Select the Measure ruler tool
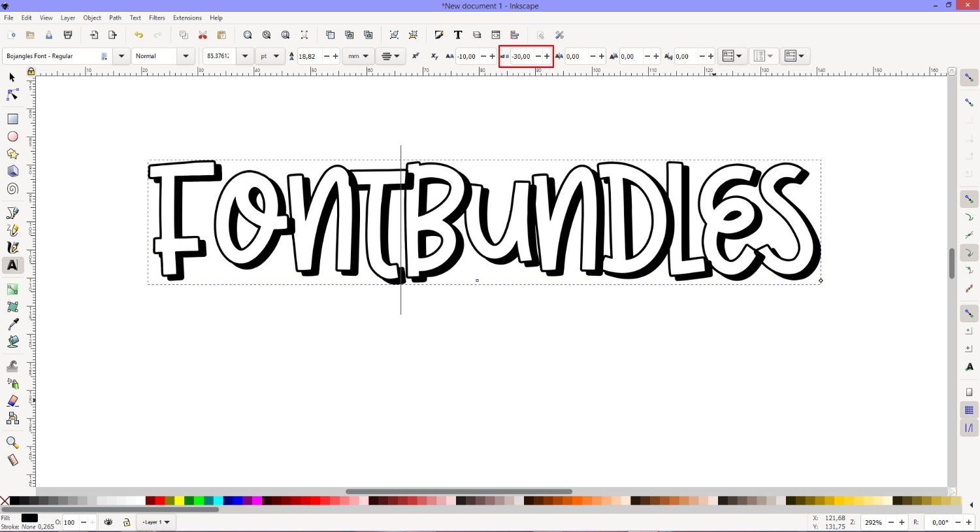The width and height of the screenshot is (980, 532). tap(12, 460)
